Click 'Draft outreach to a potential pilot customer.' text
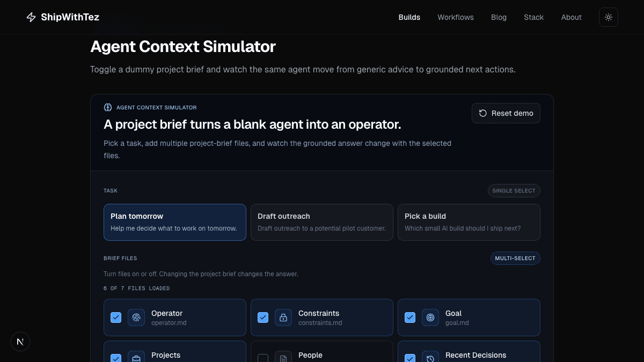The width and height of the screenshot is (644, 362). (x=322, y=228)
